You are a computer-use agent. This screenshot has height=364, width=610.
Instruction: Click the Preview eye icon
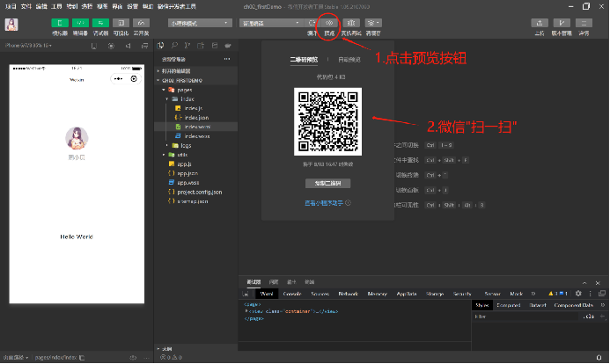pyautogui.click(x=329, y=23)
